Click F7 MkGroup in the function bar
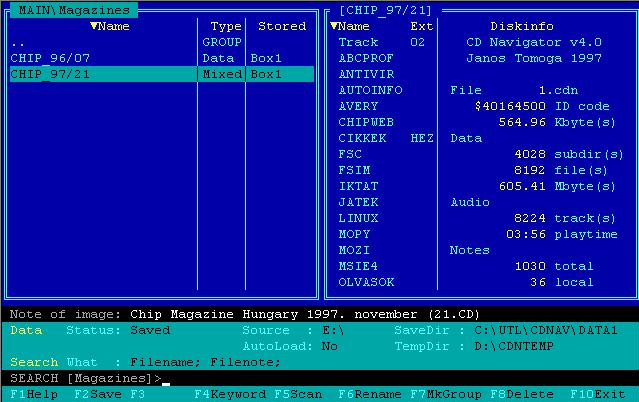 coord(446,394)
